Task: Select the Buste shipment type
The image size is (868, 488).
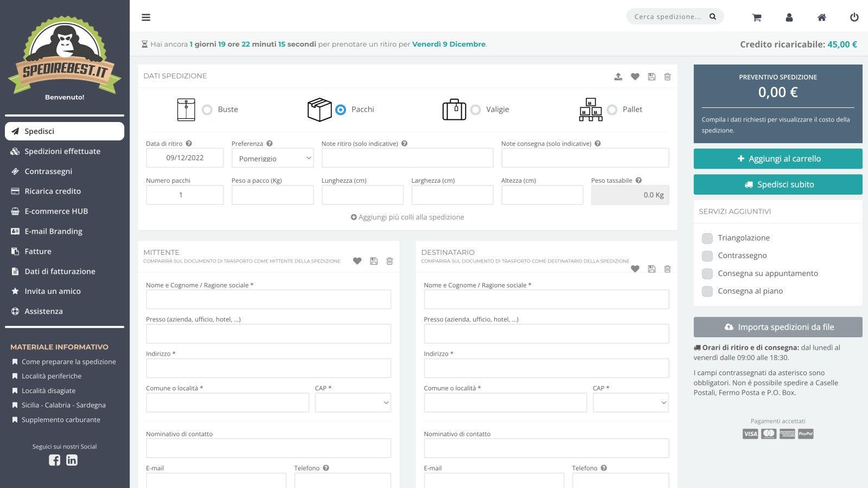Action: coord(207,110)
